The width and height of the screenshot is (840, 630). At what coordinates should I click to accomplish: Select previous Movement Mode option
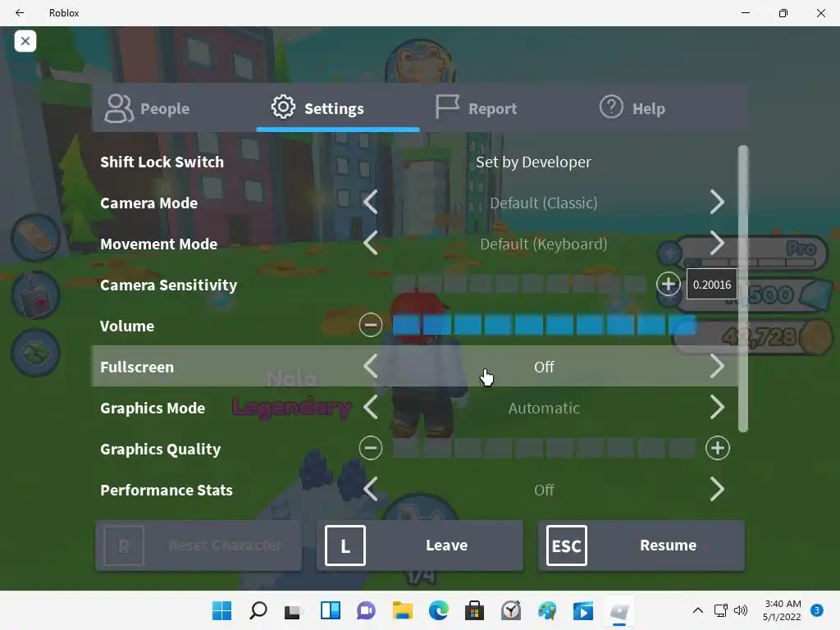point(371,244)
